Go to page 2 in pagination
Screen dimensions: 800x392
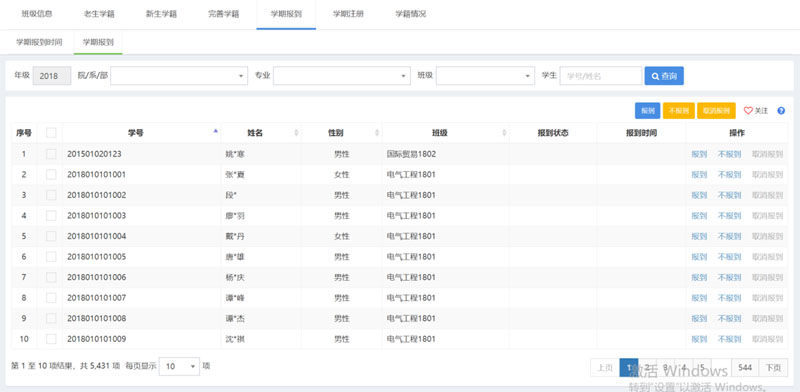(x=647, y=368)
